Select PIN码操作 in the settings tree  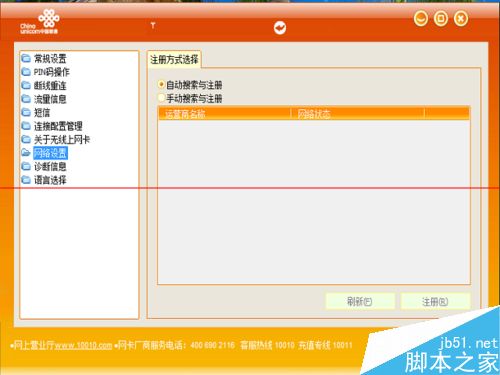[52, 72]
